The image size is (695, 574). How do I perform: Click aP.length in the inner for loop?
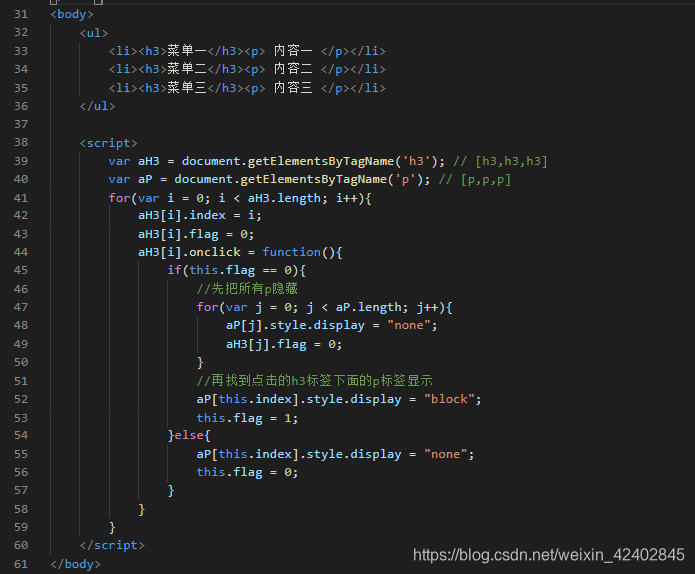[368, 307]
